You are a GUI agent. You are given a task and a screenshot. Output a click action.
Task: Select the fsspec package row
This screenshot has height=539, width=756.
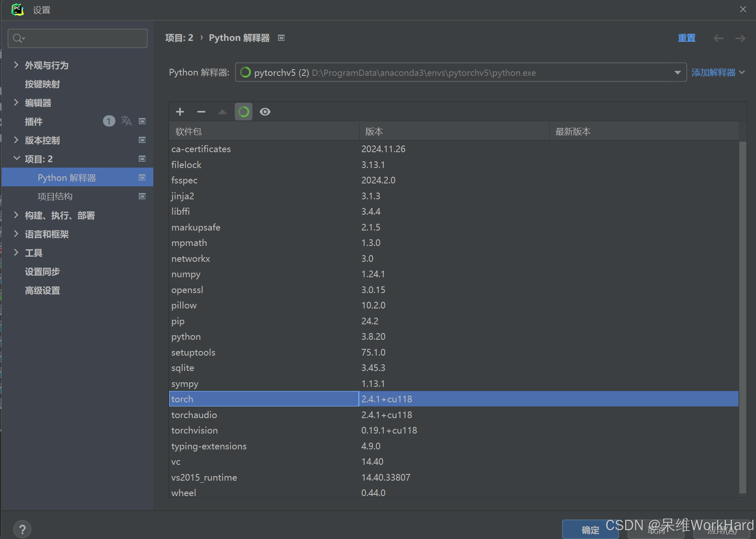(454, 180)
